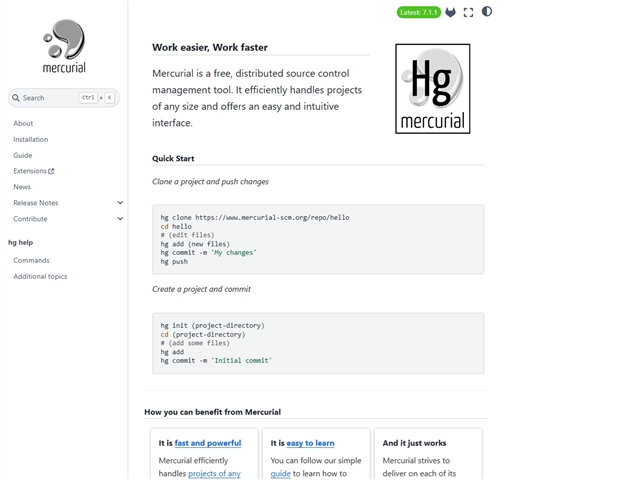This screenshot has height=480, width=640.
Task: Click the Mercurial logo in the sidebar
Action: click(x=64, y=46)
